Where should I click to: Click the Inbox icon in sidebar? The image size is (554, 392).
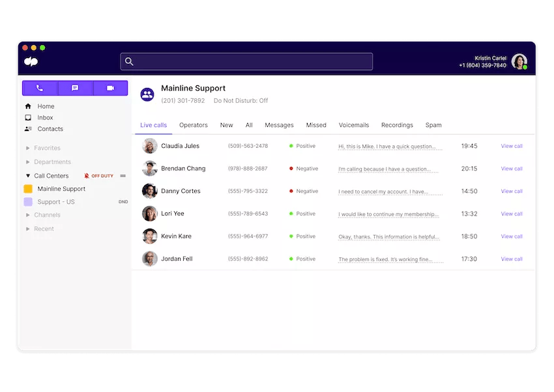tap(28, 117)
